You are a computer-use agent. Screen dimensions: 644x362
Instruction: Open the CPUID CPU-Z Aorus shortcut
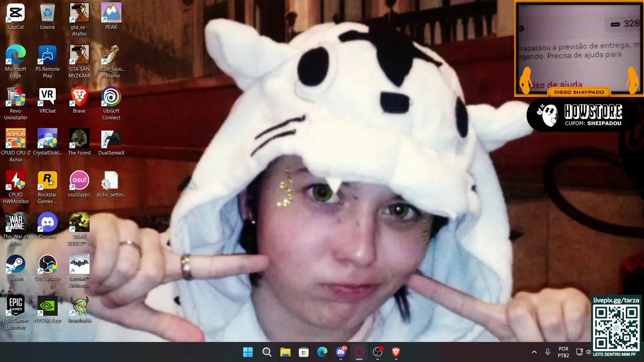16,146
